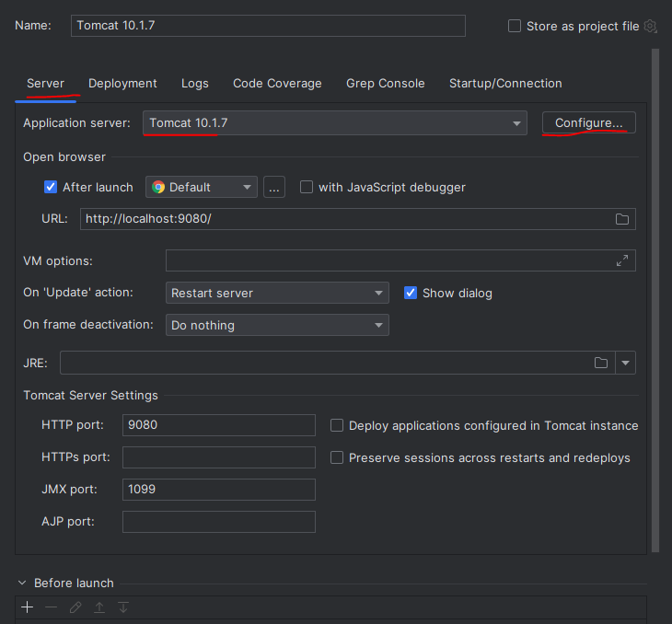Image resolution: width=672 pixels, height=624 pixels.
Task: Enable the with JavaScript debugger option
Action: pos(306,187)
